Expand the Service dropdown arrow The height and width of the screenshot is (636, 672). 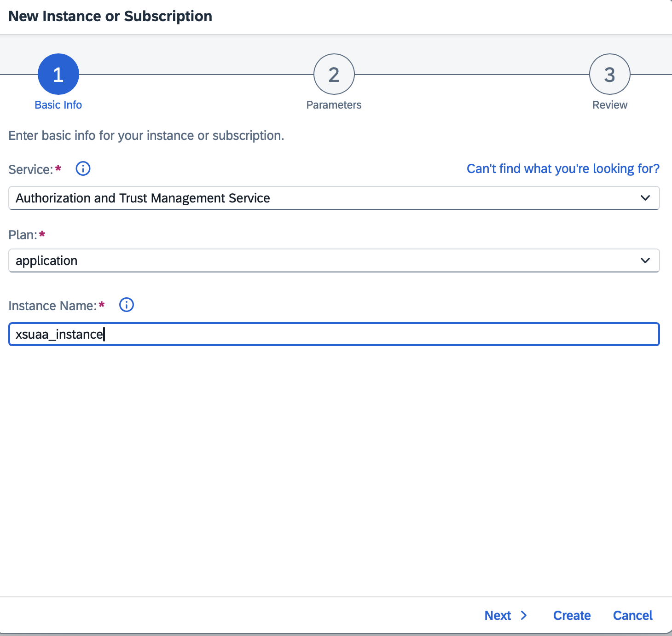[x=645, y=198]
